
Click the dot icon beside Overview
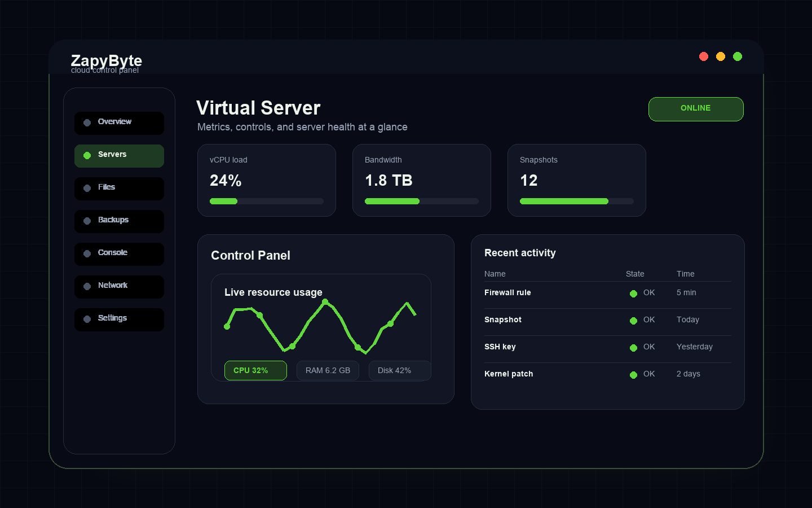[x=87, y=123]
